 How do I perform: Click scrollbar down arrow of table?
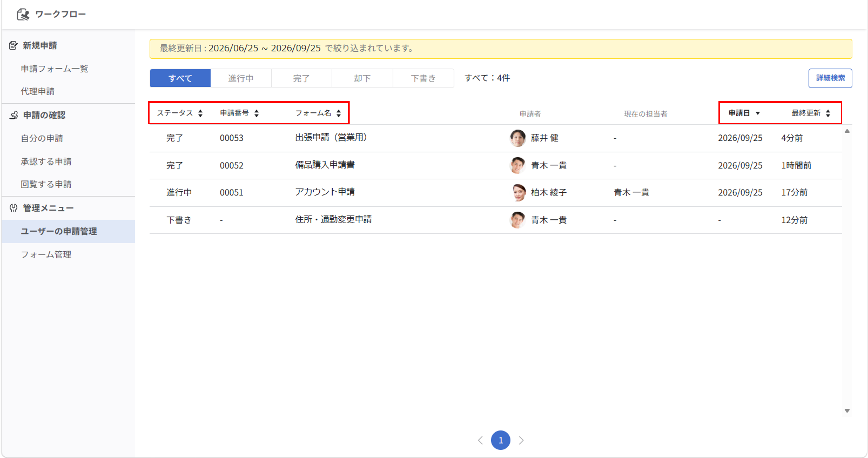[847, 410]
